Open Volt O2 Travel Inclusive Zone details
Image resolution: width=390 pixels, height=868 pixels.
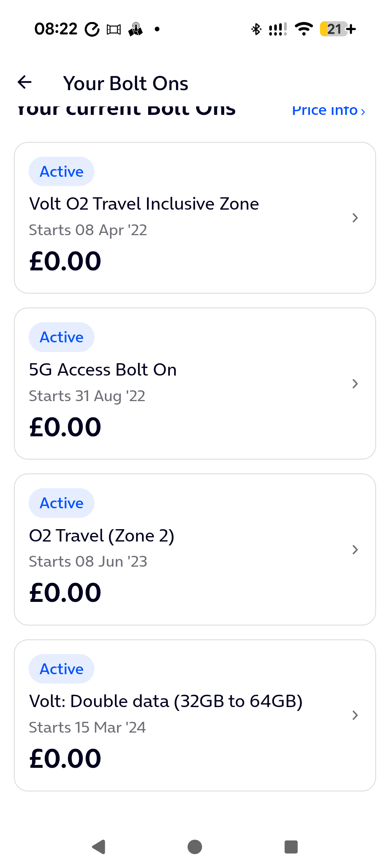tap(144, 204)
